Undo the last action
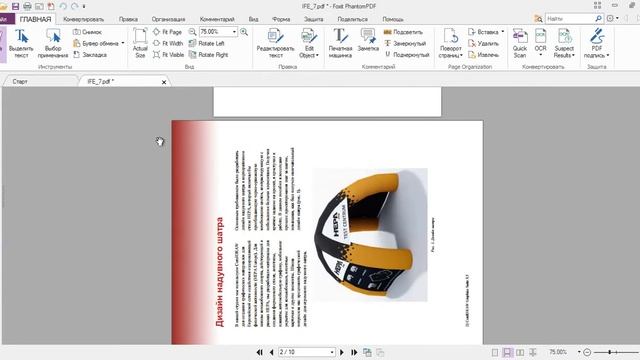The height and width of the screenshot is (360, 640). (63, 6)
